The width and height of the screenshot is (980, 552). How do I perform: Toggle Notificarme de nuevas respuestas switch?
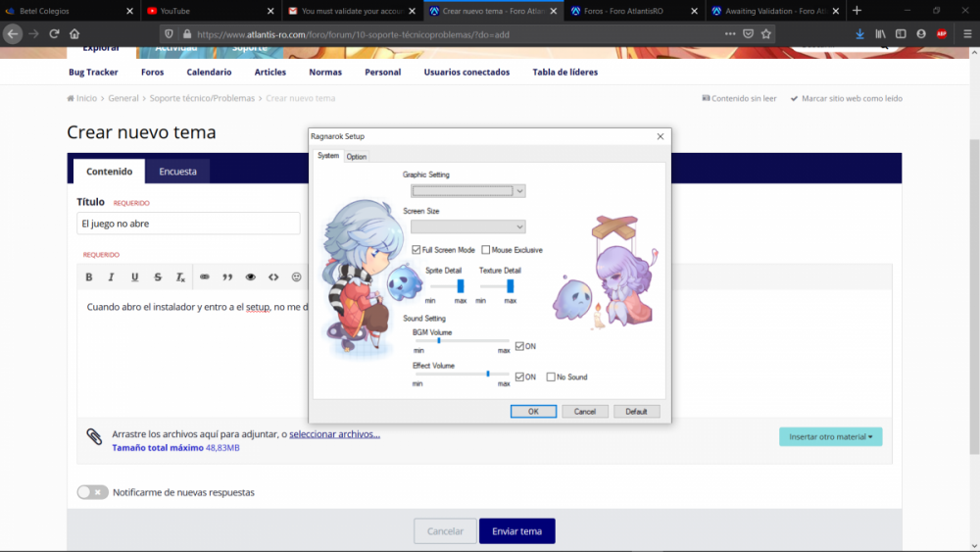(93, 492)
